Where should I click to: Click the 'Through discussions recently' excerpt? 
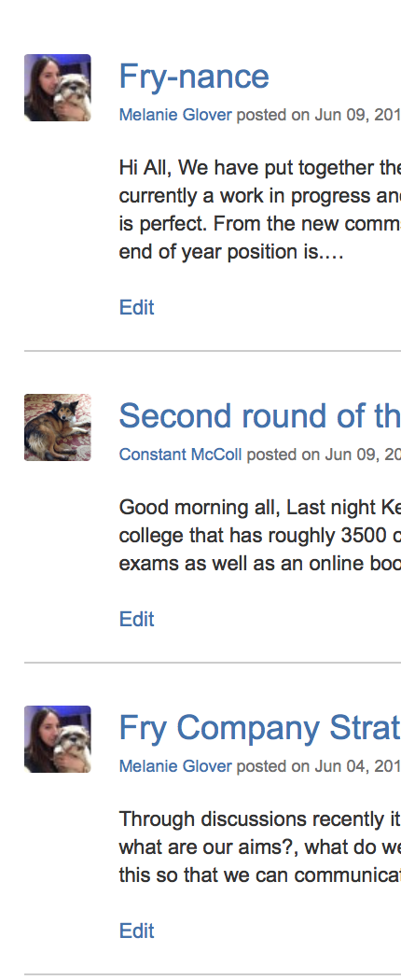pyautogui.click(x=260, y=847)
